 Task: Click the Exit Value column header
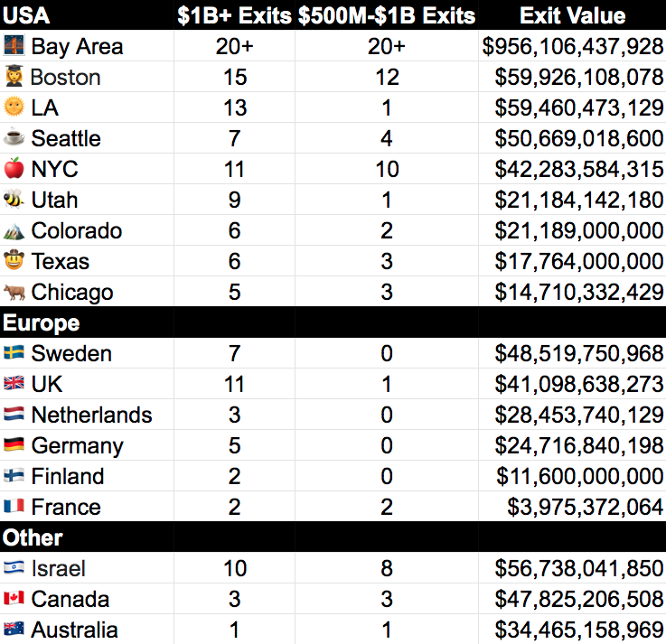point(573,15)
